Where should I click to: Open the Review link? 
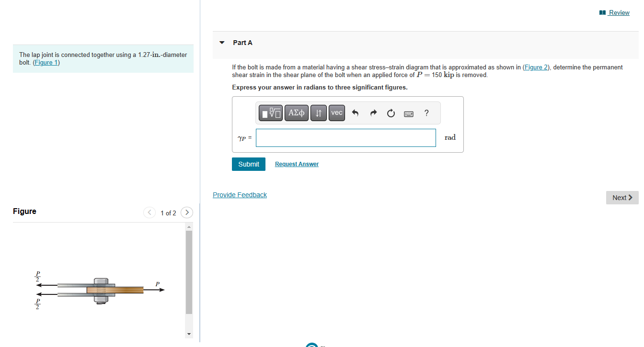(x=619, y=12)
